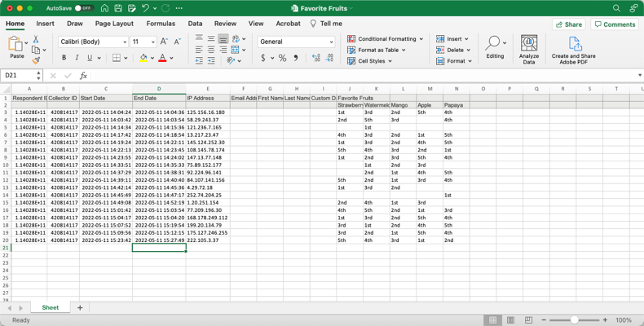Open the Comments pane button
The width and height of the screenshot is (644, 326).
tap(615, 24)
